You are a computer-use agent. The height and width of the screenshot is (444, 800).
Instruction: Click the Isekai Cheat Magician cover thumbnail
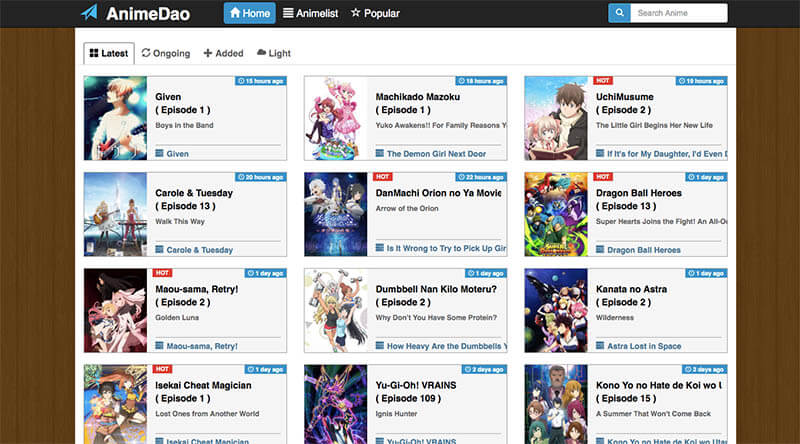(x=115, y=404)
